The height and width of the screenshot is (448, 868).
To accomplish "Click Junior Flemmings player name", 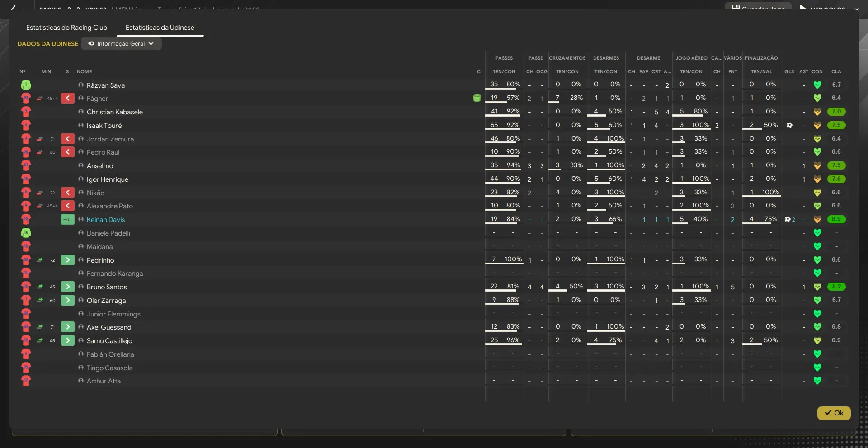I will [x=113, y=314].
